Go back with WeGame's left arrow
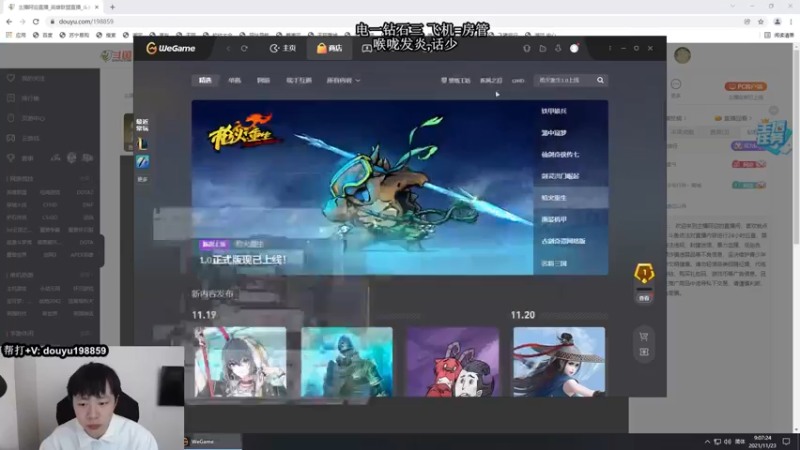The width and height of the screenshot is (800, 450). pos(229,48)
